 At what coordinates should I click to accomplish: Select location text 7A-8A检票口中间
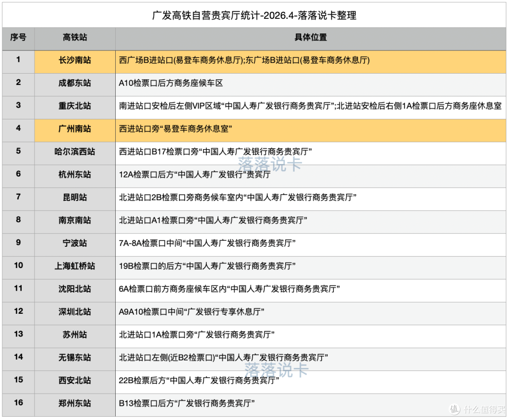click(207, 243)
